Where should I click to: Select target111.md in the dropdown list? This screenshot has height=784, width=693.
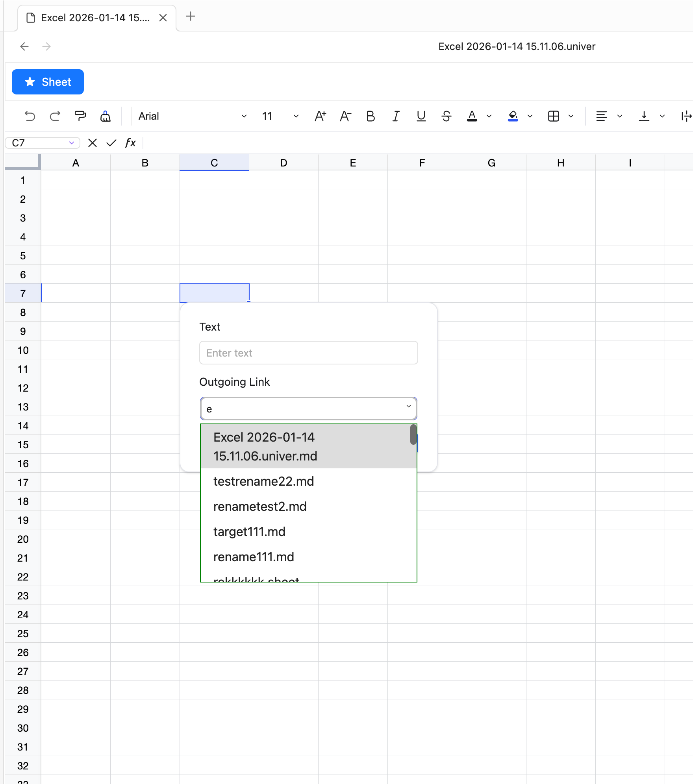click(249, 532)
